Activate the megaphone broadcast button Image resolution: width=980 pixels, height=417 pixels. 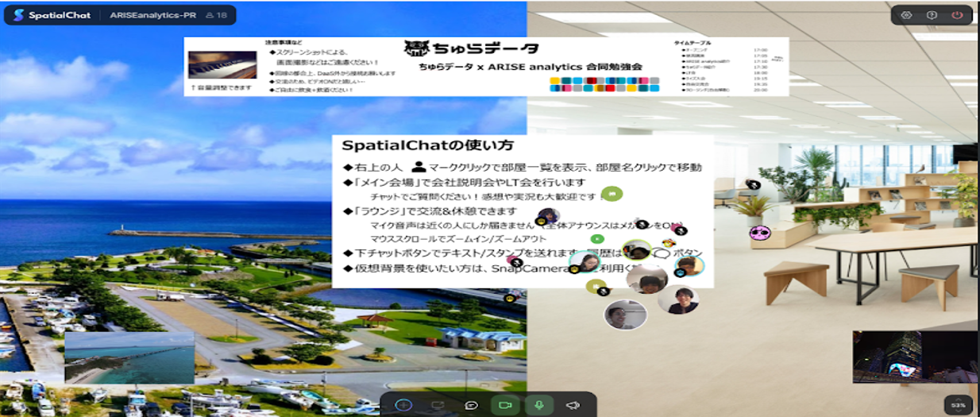(572, 404)
